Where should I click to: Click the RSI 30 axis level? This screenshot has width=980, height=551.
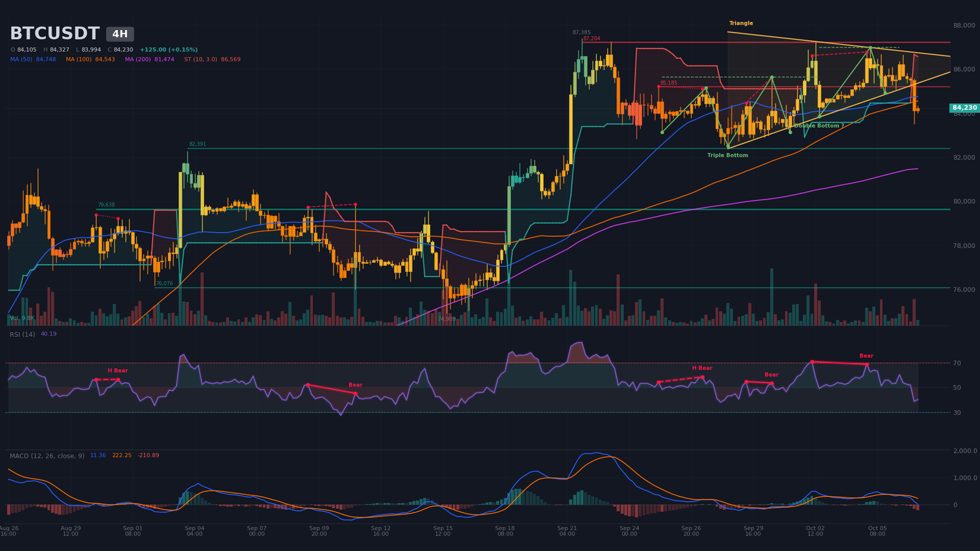tap(957, 413)
